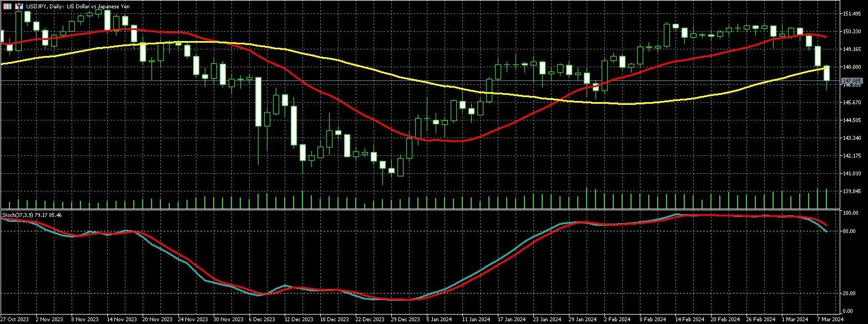Click the 151.495 price scale label
This screenshot has height=324, width=868.
pos(852,13)
